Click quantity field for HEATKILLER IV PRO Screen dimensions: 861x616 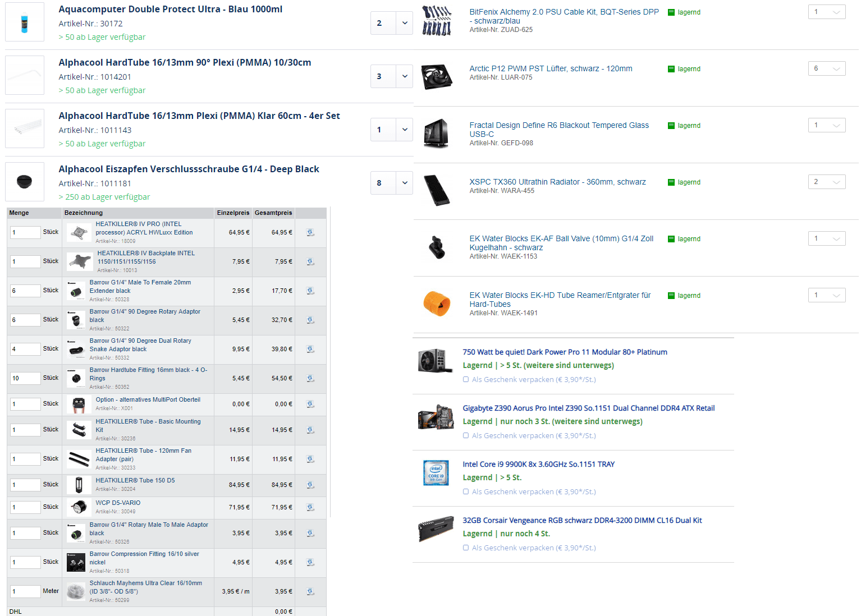(25, 232)
